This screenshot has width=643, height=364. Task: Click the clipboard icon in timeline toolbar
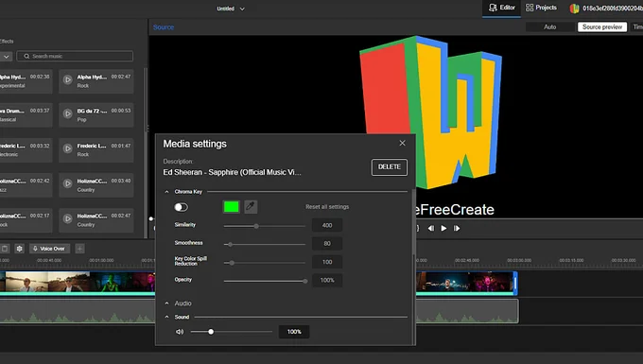tap(5, 249)
